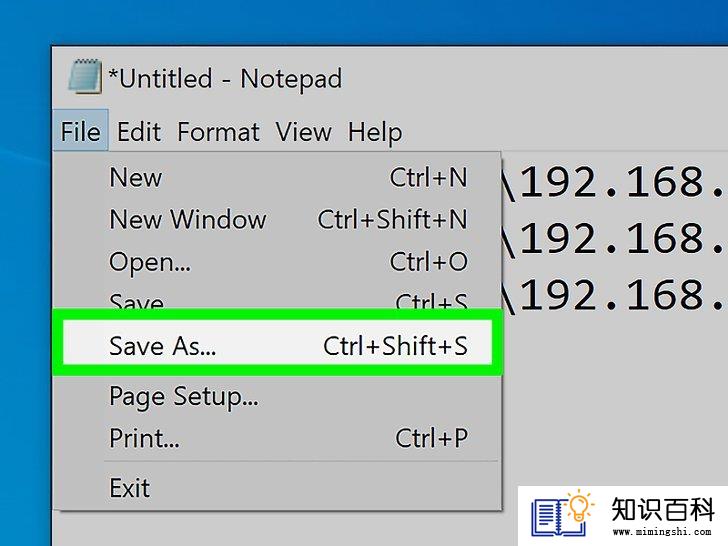Open the File menu
Image resolution: width=728 pixels, height=546 pixels.
coord(81,131)
